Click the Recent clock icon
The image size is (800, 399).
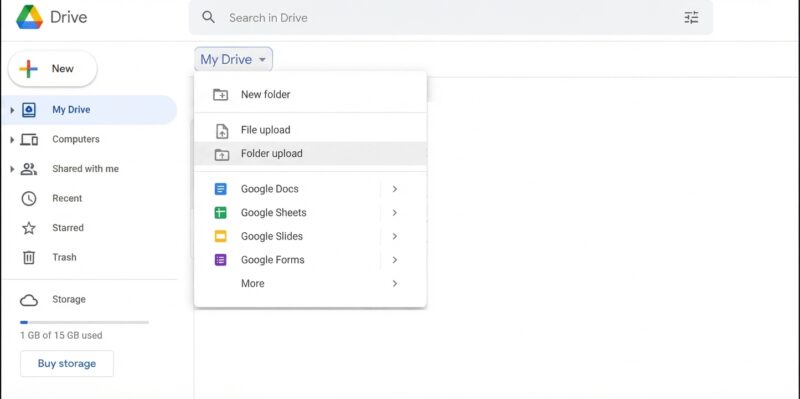29,198
